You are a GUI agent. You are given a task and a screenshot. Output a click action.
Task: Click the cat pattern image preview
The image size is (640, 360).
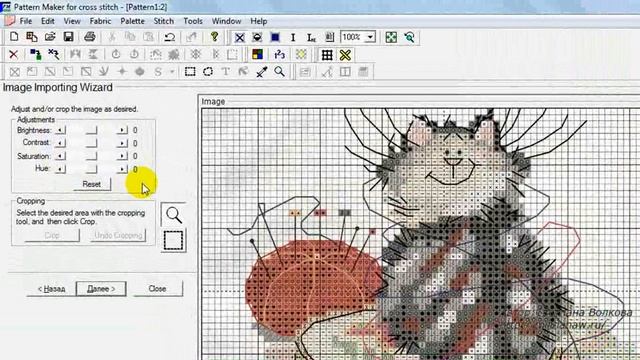(x=421, y=234)
